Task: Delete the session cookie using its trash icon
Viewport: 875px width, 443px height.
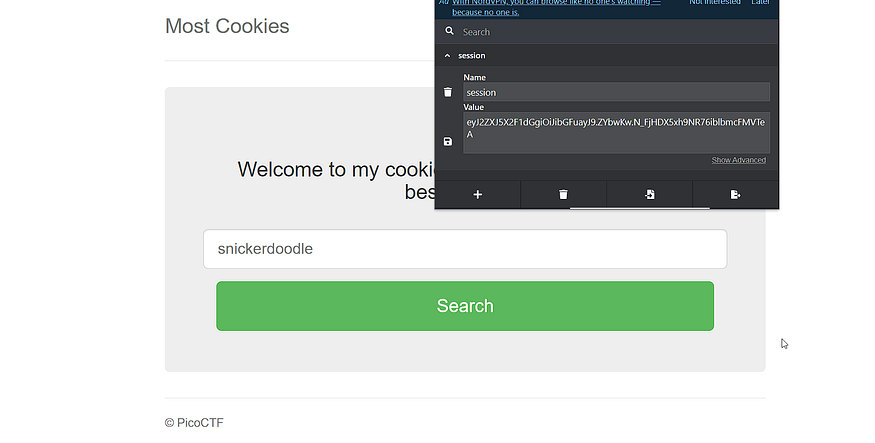Action: 448,92
